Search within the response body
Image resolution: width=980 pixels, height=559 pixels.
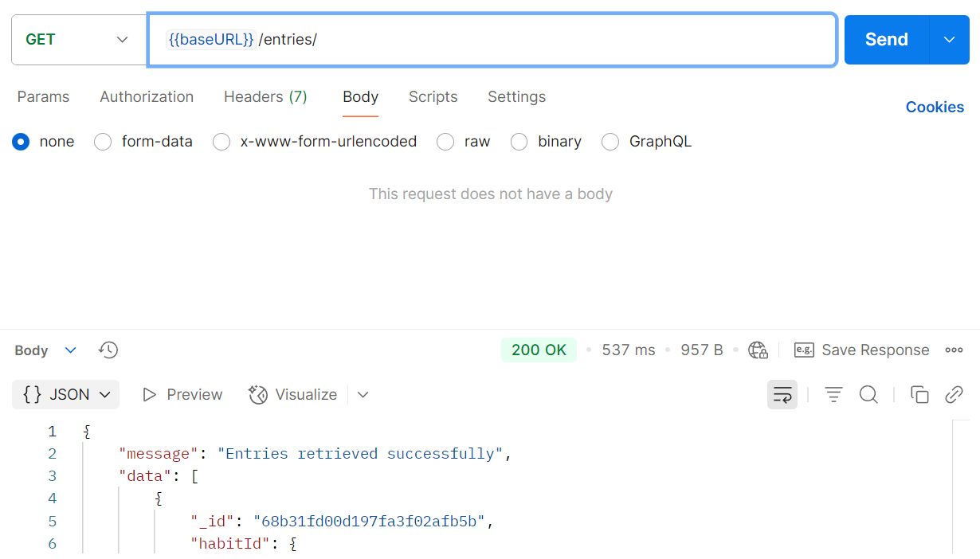868,394
